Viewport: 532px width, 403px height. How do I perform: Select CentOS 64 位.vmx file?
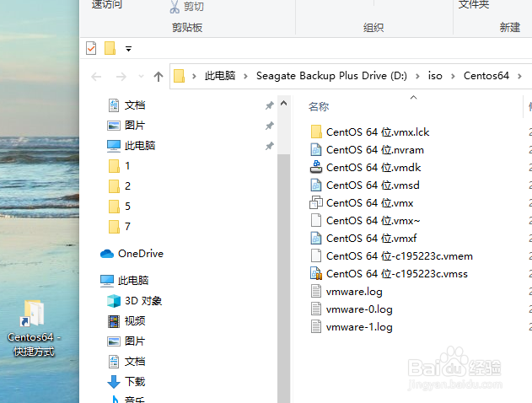pos(362,203)
